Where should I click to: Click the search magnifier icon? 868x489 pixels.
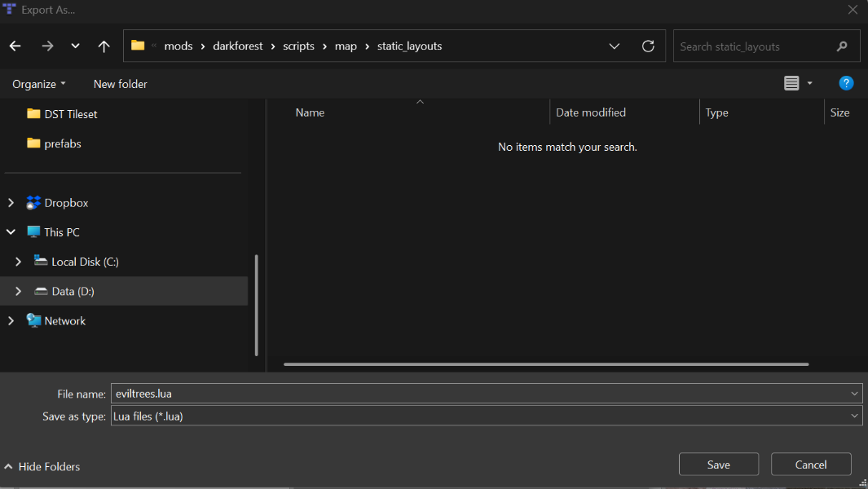[x=842, y=46]
